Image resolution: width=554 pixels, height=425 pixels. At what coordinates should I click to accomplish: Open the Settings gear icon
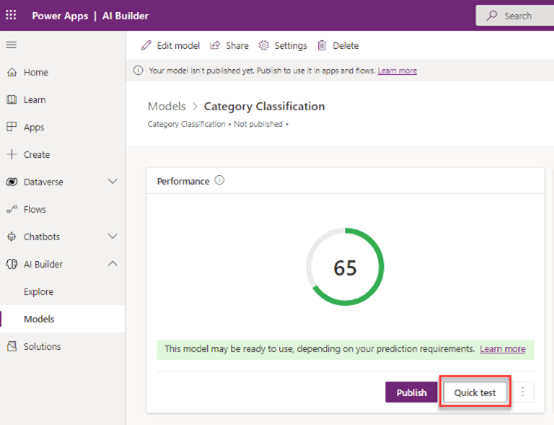(264, 46)
